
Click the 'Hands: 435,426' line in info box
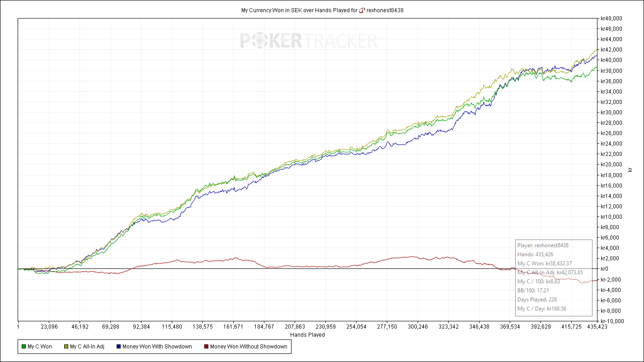[x=536, y=254]
